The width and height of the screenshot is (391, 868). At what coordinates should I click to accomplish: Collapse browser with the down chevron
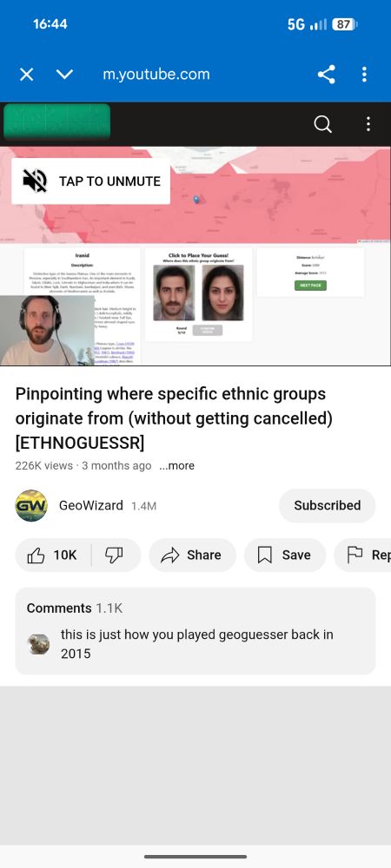[x=65, y=74]
